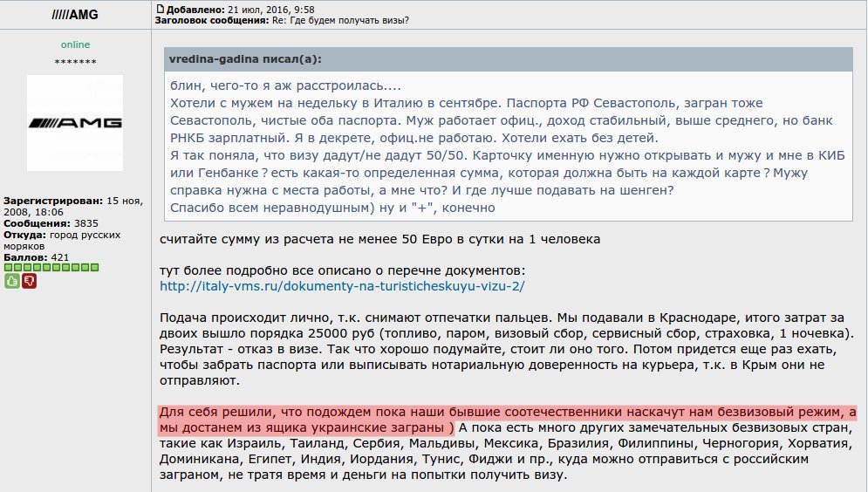Click quoted line 'Спасибо всем неравнодушным'
868x492 pixels.
click(x=332, y=208)
